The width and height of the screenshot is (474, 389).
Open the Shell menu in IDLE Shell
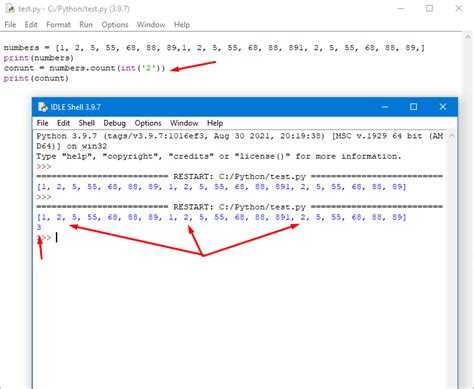click(87, 123)
